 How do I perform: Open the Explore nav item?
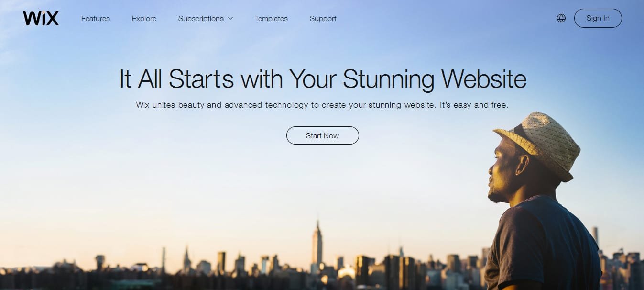(x=144, y=18)
